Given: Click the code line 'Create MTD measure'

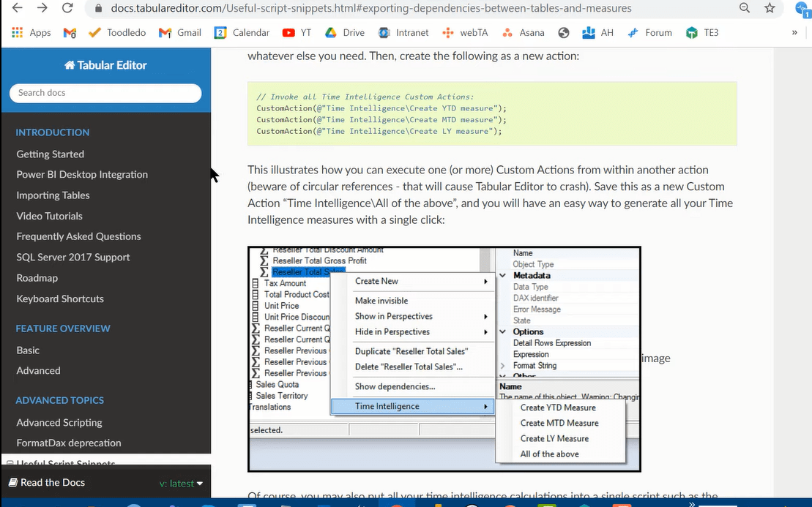Looking at the screenshot, I should click(381, 119).
